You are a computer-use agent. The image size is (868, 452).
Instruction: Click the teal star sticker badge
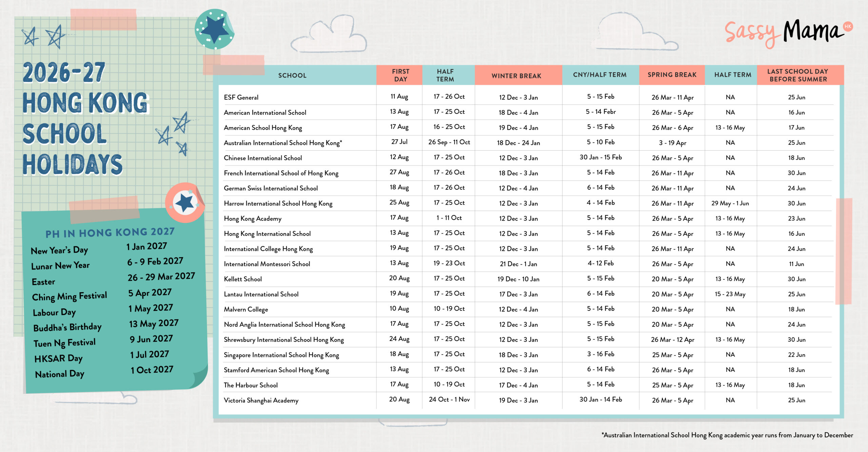(x=214, y=30)
